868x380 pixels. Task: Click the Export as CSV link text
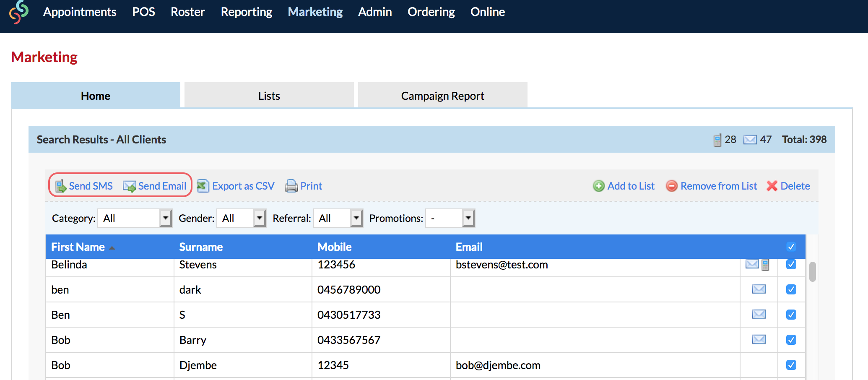pyautogui.click(x=243, y=186)
